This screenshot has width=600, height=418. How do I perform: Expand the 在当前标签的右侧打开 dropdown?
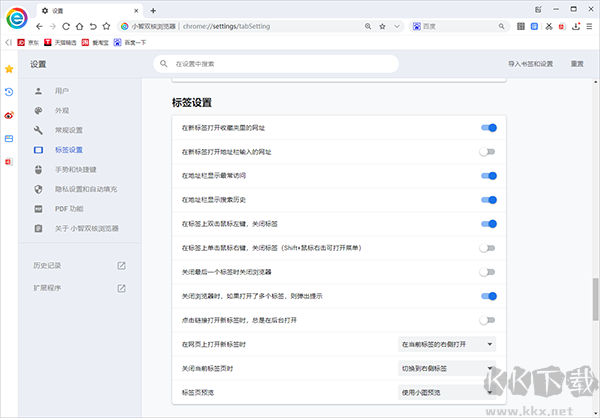pos(447,344)
